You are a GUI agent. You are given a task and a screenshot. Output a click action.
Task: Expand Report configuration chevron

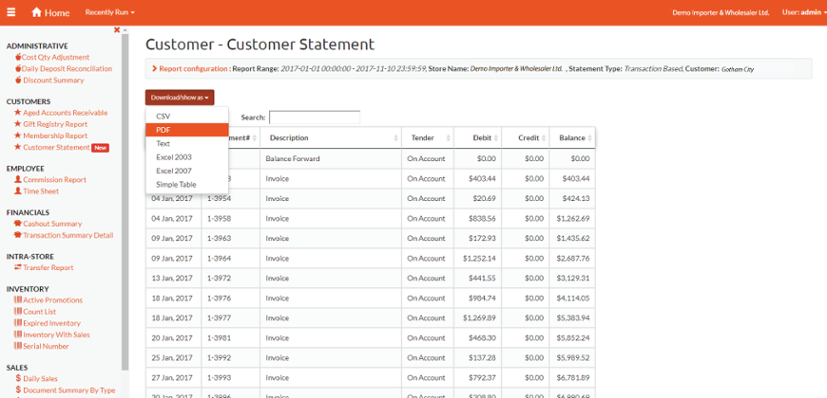click(x=155, y=69)
